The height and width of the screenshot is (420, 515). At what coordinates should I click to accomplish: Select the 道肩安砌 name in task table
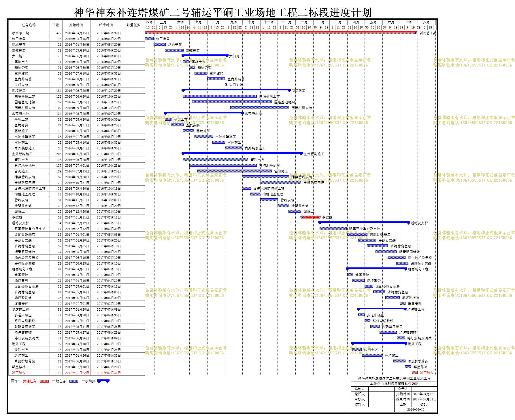point(21,304)
